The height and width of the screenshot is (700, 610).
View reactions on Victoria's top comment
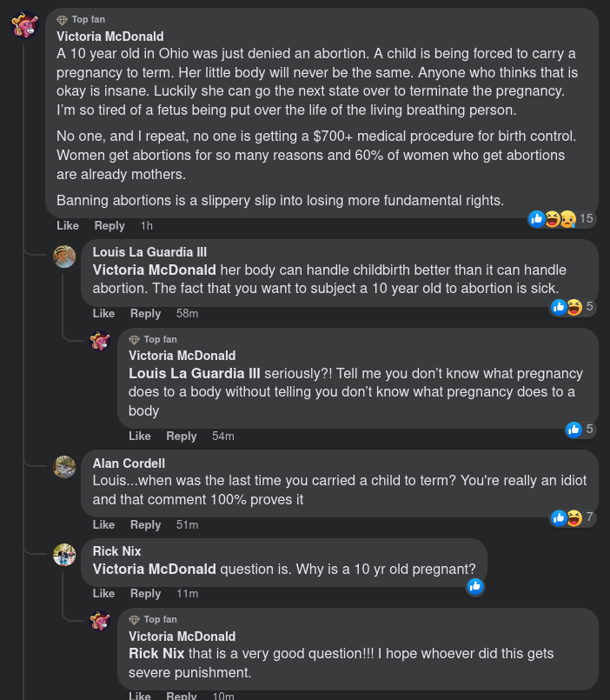pyautogui.click(x=563, y=218)
